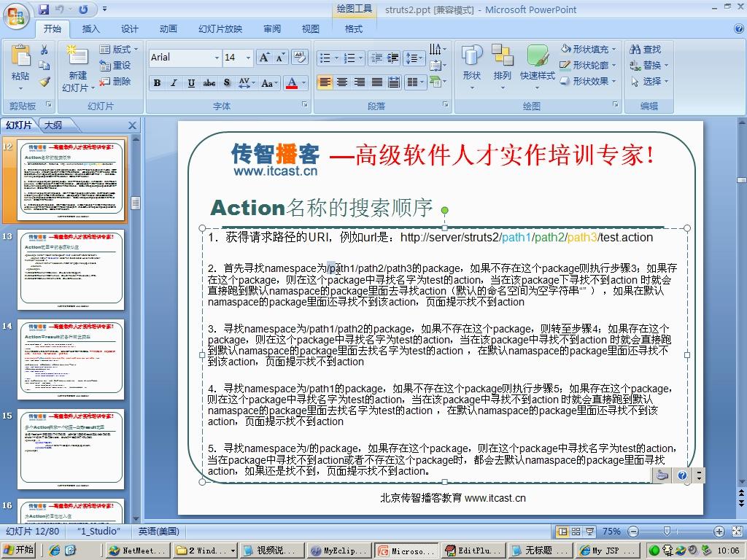
Task: Click the Office button logo
Action: (x=16, y=15)
